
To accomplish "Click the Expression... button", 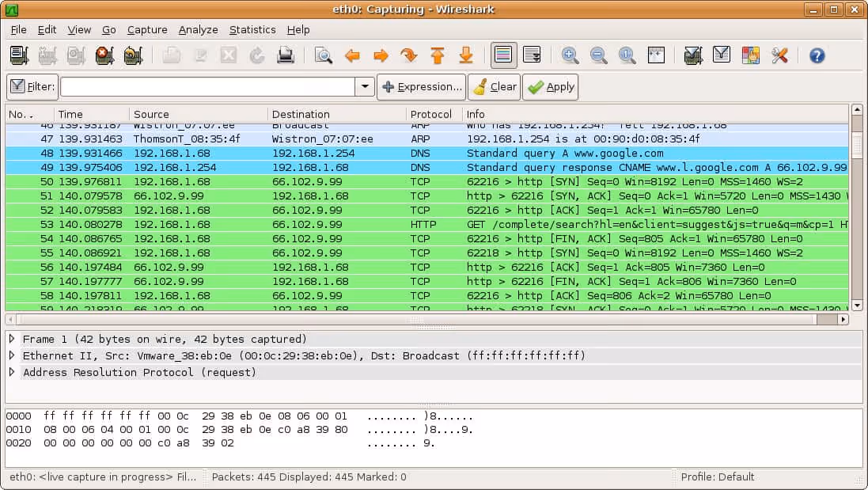I will [421, 87].
